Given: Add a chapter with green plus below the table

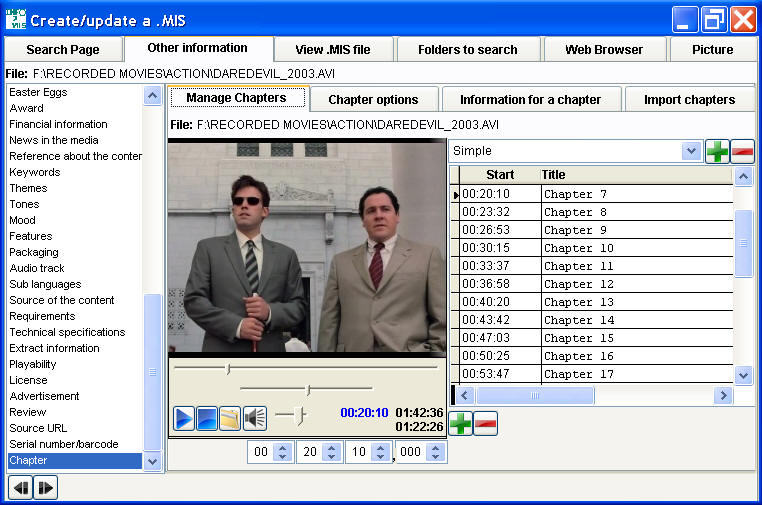Looking at the screenshot, I should tap(460, 423).
